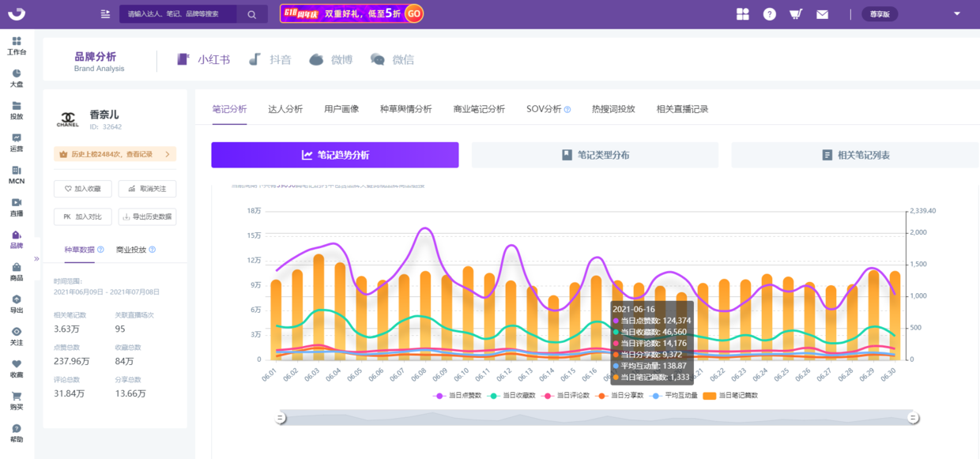Screen dimensions: 980x459
Task: Open the 直播 live stream section
Action: (x=17, y=207)
